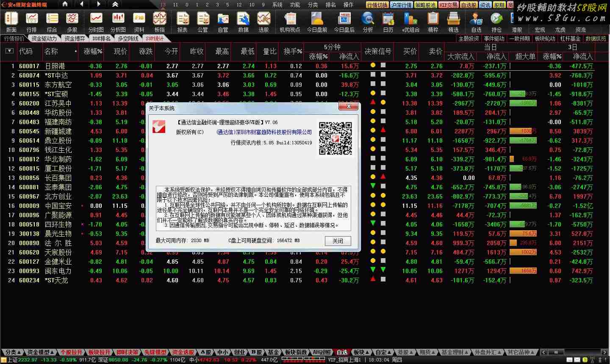
Task: Click the 今日盘后 news icon
Action: [x=344, y=22]
